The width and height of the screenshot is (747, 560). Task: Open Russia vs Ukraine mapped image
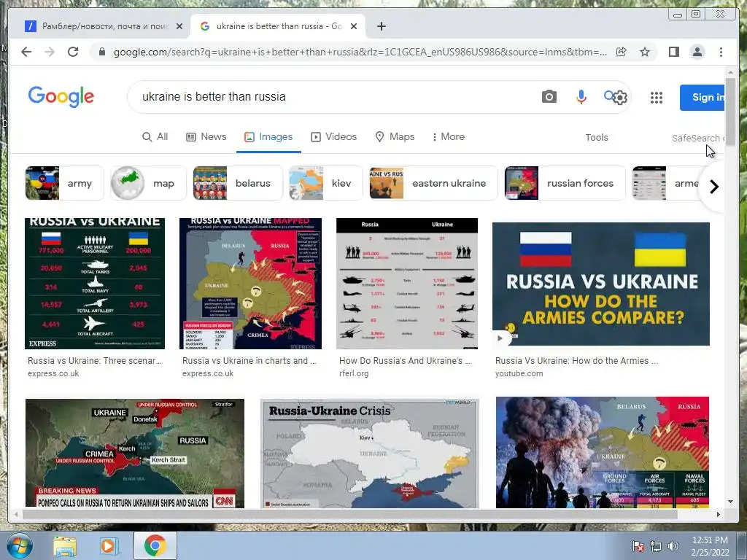pyautogui.click(x=251, y=284)
